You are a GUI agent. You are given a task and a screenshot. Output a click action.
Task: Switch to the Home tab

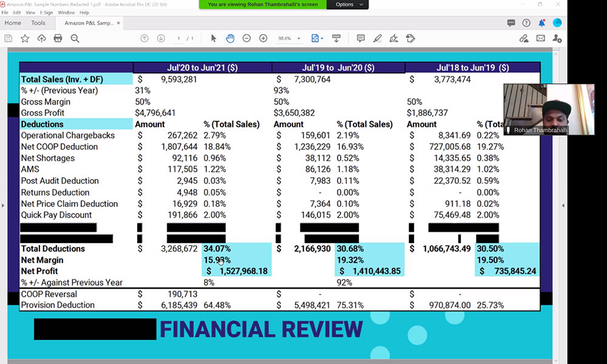[x=13, y=23]
